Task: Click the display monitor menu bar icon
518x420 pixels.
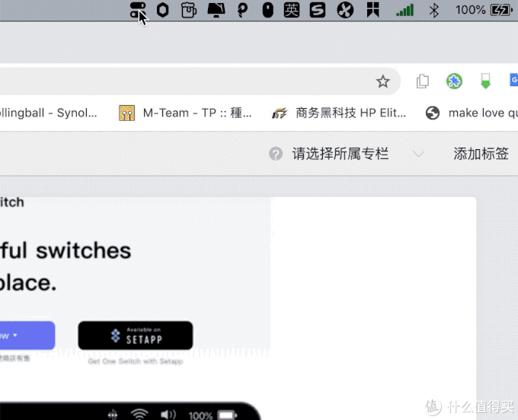Action: click(x=216, y=10)
